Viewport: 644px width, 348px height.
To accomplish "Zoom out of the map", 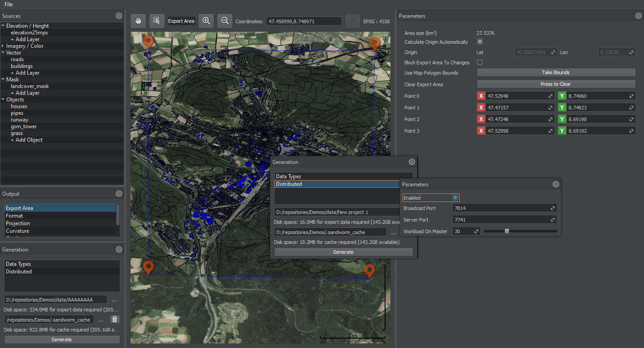I will [225, 21].
